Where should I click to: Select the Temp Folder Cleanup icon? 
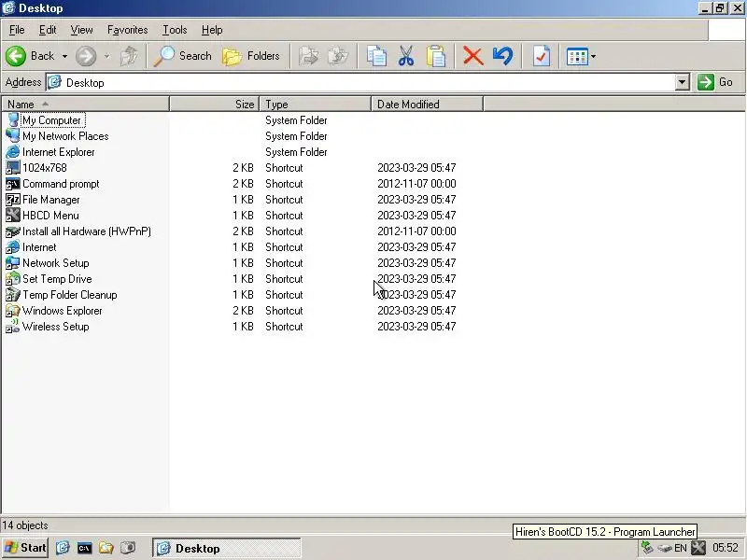13,295
